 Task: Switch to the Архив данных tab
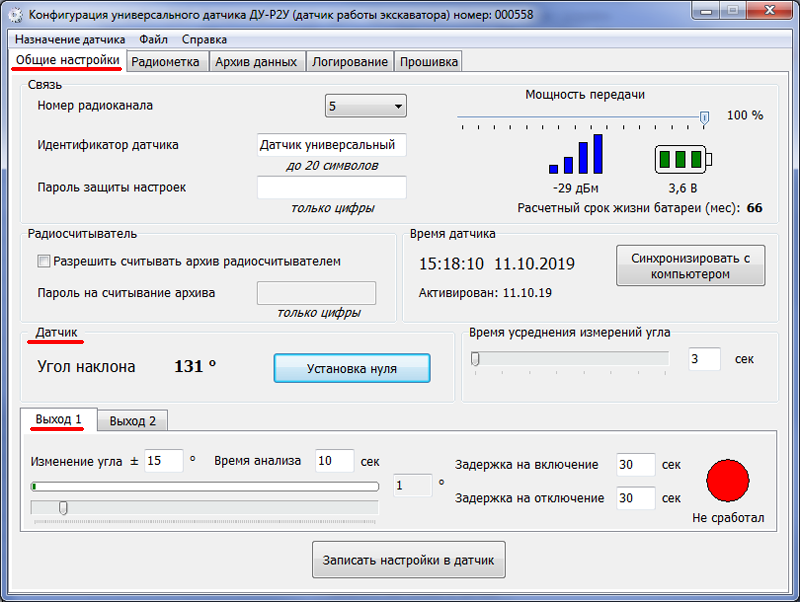(x=256, y=62)
